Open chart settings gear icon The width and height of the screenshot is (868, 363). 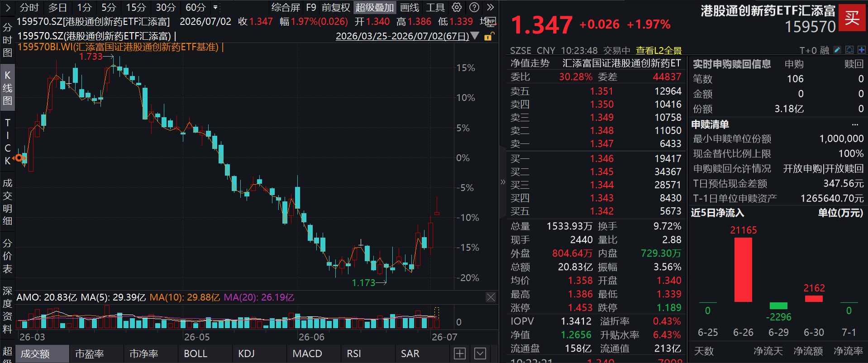(457, 7)
